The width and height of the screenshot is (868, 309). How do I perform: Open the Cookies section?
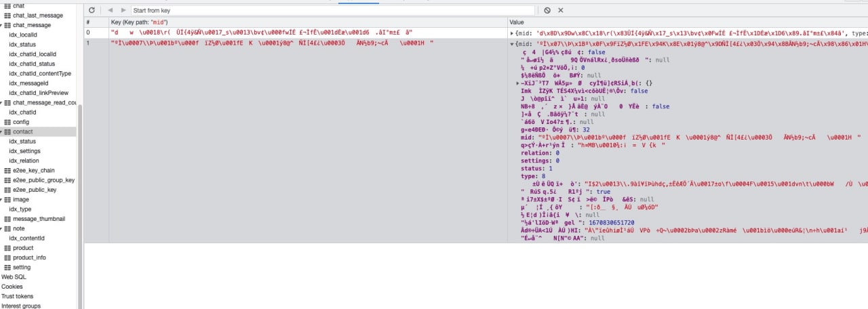click(x=12, y=287)
